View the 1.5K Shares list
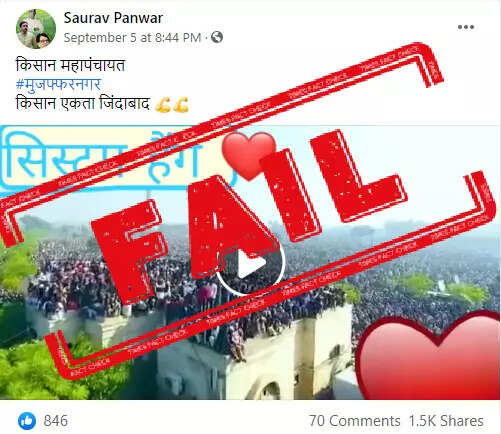This screenshot has width=501, height=434. click(x=446, y=421)
